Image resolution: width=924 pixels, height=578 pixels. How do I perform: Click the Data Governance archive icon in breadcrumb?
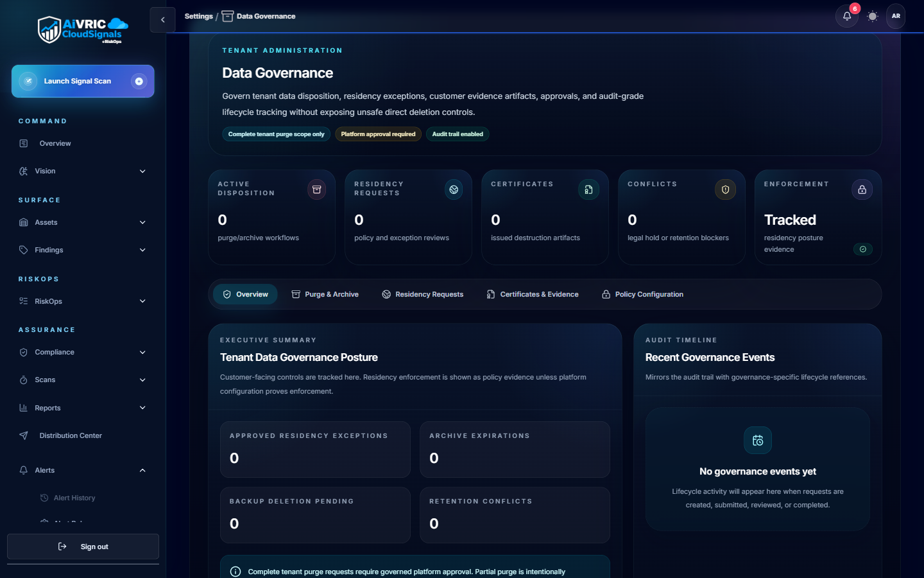point(228,16)
